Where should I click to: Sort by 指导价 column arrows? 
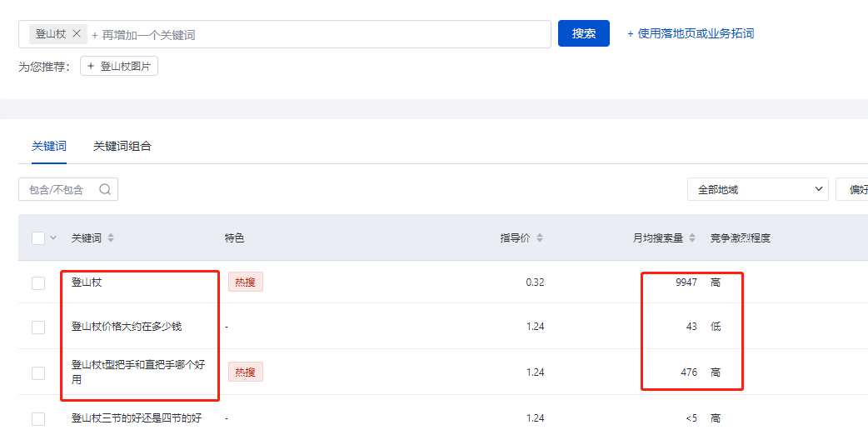[x=540, y=238]
